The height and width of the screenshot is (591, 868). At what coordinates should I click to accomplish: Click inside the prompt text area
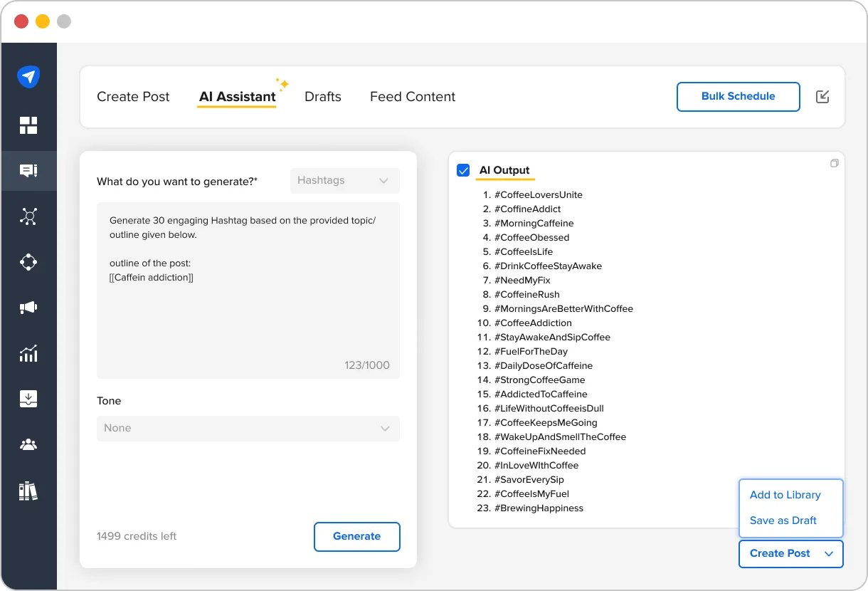(248, 291)
